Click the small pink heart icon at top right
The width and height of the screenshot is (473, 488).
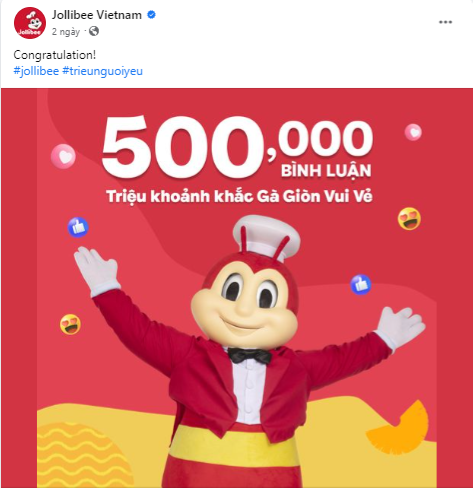click(413, 132)
